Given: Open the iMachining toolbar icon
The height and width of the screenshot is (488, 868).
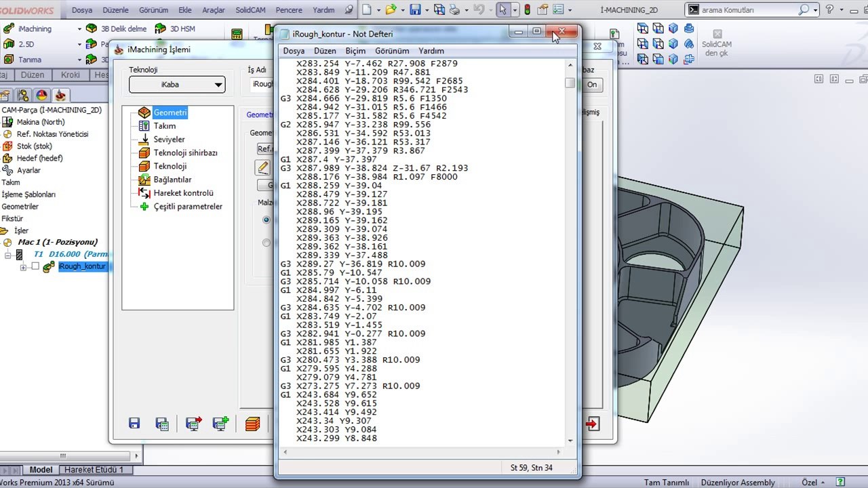Looking at the screenshot, I should tap(9, 29).
